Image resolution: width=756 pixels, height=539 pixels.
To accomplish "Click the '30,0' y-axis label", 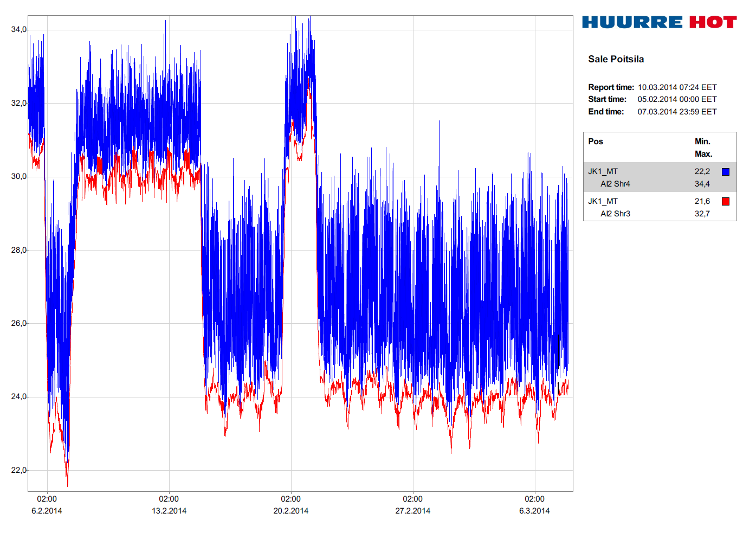I will tap(18, 176).
